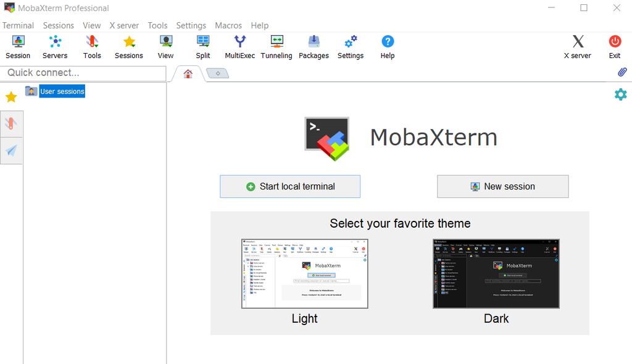
Task: Maximize the MobaXterm window
Action: tap(584, 7)
